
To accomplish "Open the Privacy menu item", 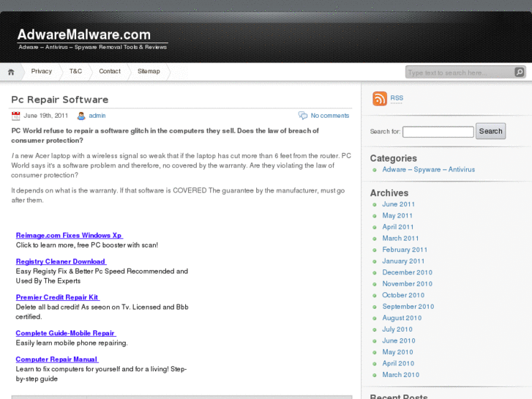I will (x=42, y=71).
